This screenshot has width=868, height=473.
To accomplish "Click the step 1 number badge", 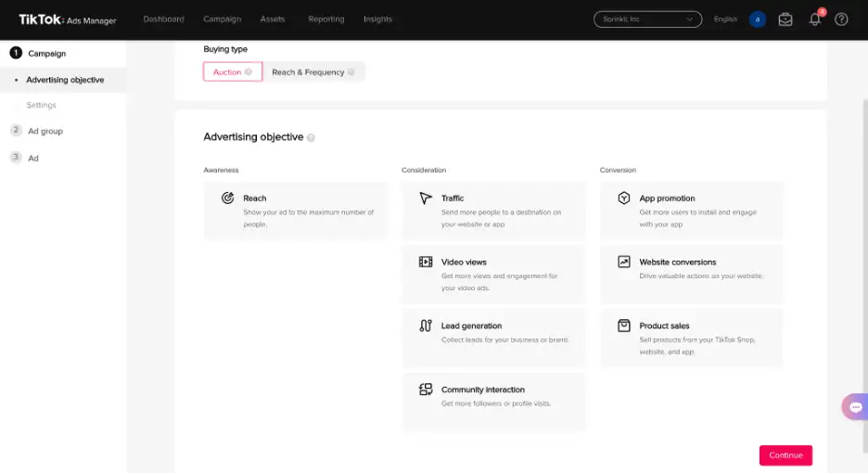I will (x=16, y=53).
